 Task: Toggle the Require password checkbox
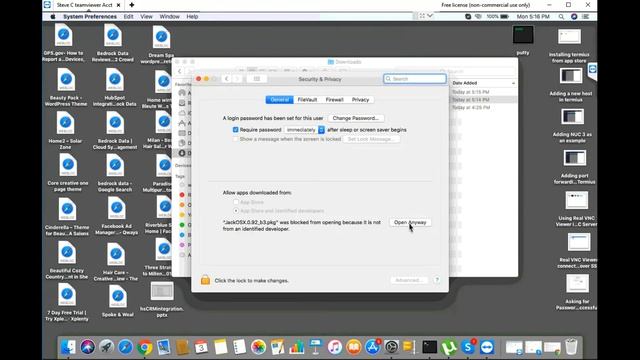click(235, 129)
